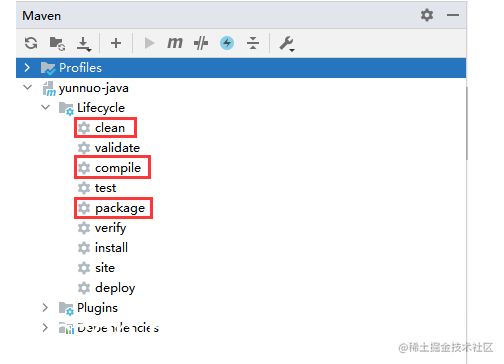Click the gear icon beside site
This screenshot has height=364, width=504.
pyautogui.click(x=84, y=268)
